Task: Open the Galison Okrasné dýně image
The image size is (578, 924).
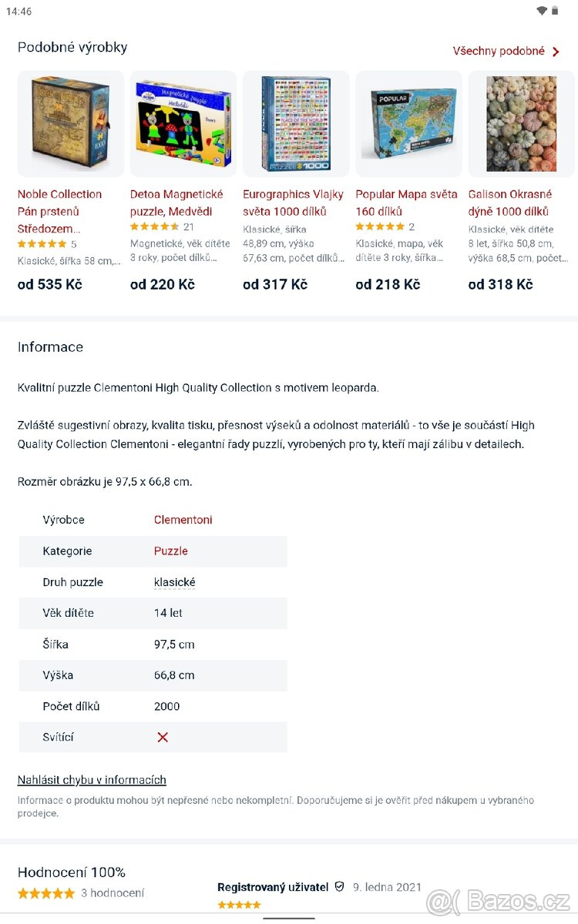Action: [521, 123]
